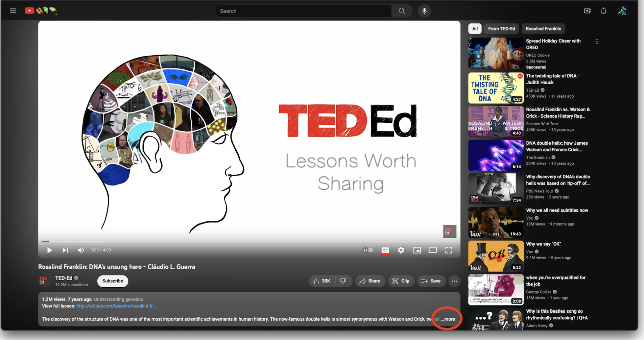Subscribe to the TED-Ed channel
644x340 pixels.
[x=113, y=281]
